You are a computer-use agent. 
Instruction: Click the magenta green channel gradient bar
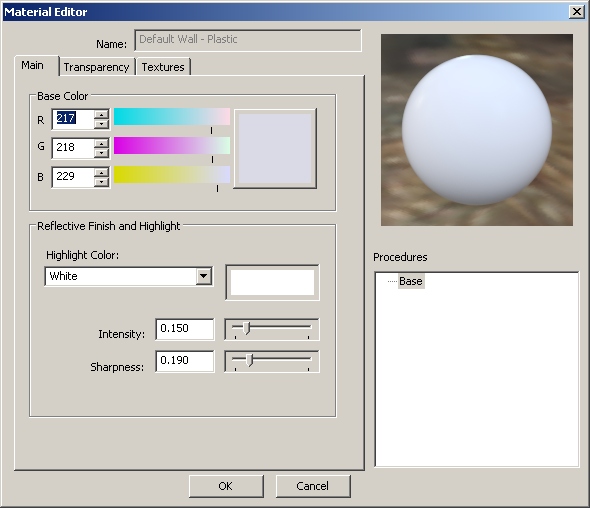172,146
